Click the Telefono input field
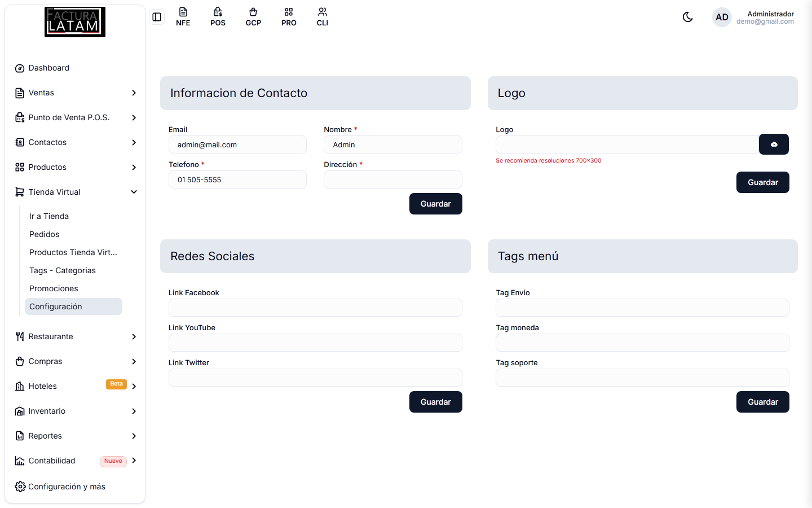The width and height of the screenshot is (812, 508). click(237, 179)
